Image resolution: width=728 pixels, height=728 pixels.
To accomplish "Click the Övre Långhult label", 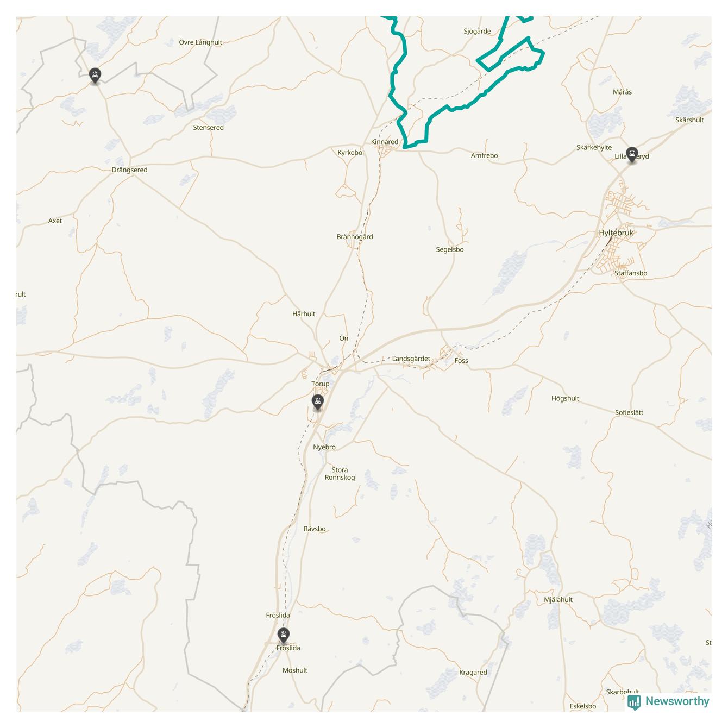I will 200,42.
